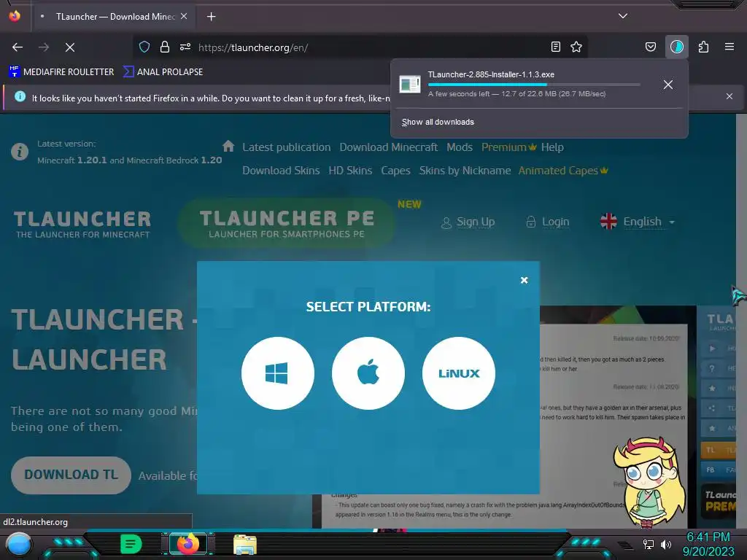Open the Mods menu item
Viewport: 747px width, 560px height.
460,147
